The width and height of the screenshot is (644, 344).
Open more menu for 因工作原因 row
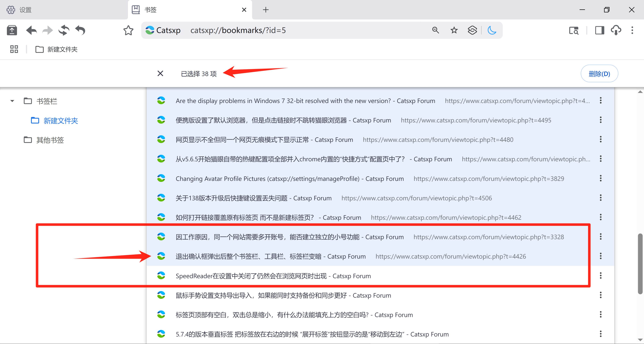pos(601,237)
